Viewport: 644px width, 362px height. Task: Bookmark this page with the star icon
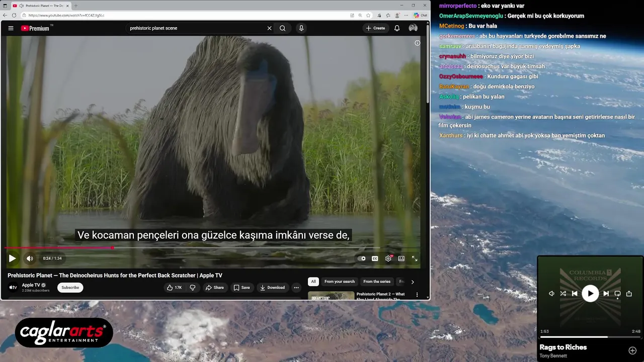[x=369, y=16]
